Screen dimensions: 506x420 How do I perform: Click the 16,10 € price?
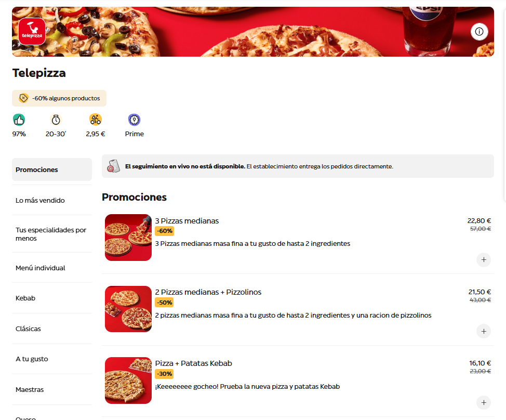[x=480, y=363]
